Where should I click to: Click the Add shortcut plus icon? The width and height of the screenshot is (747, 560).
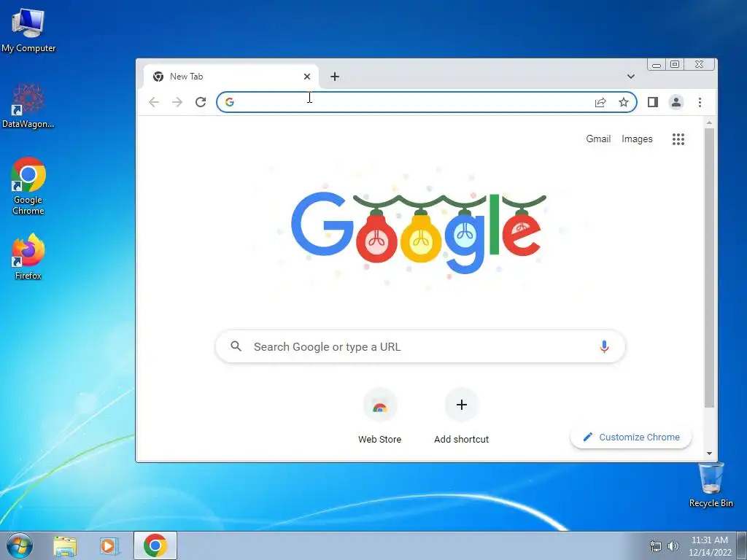coord(462,405)
